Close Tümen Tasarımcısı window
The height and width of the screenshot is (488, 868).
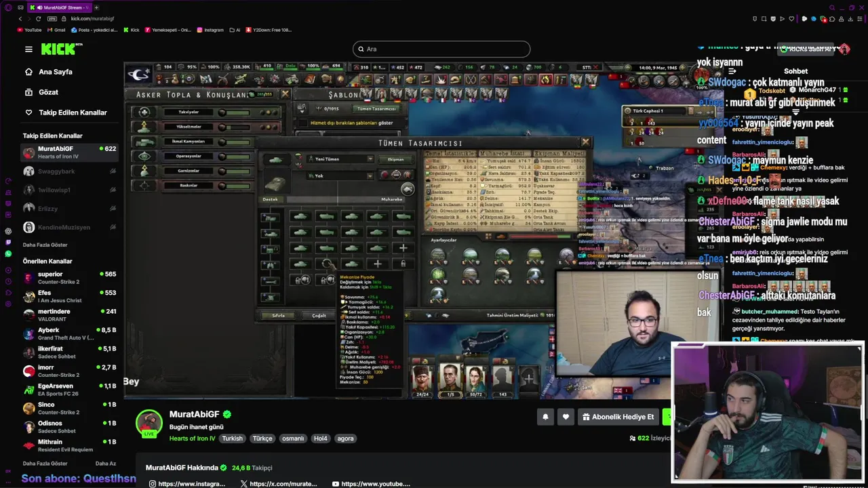[x=586, y=142]
